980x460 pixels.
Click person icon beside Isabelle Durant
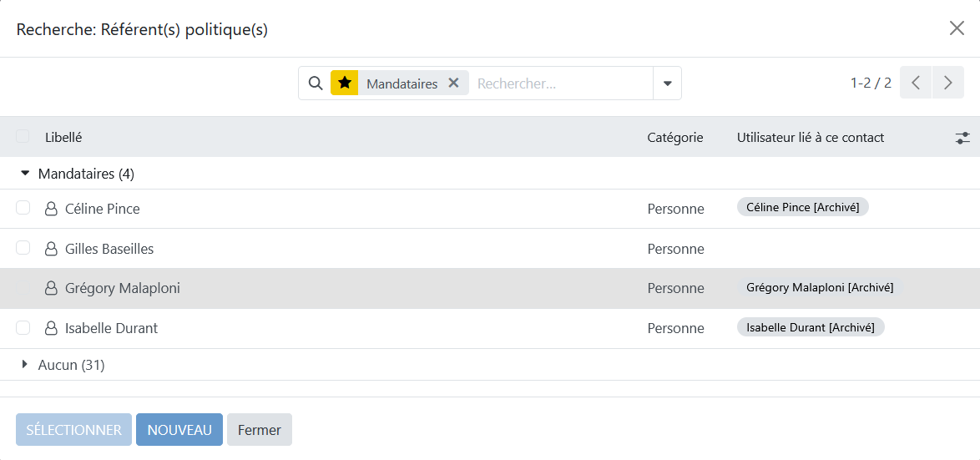(x=51, y=328)
